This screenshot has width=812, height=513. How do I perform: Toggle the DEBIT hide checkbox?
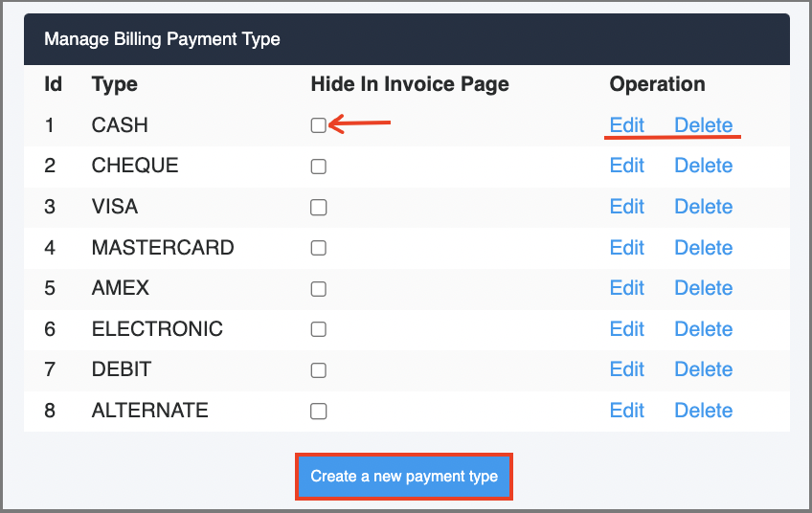319,370
